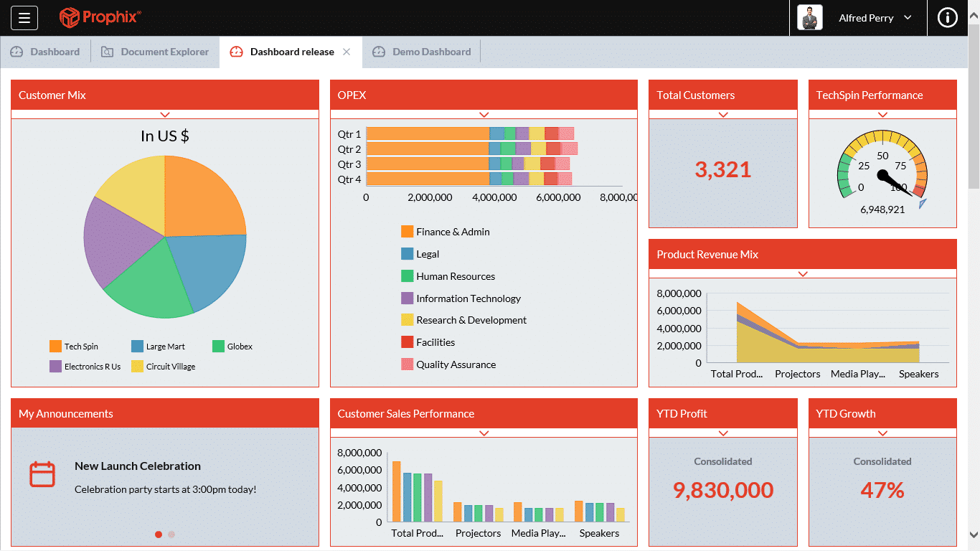The width and height of the screenshot is (980, 551).
Task: Expand the YTD Growth panel chevron
Action: [882, 433]
